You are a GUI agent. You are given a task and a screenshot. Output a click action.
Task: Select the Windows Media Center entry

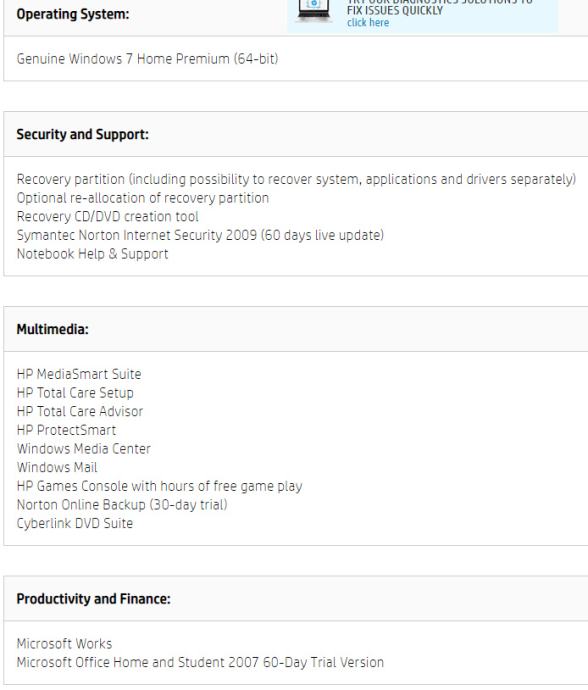click(84, 449)
